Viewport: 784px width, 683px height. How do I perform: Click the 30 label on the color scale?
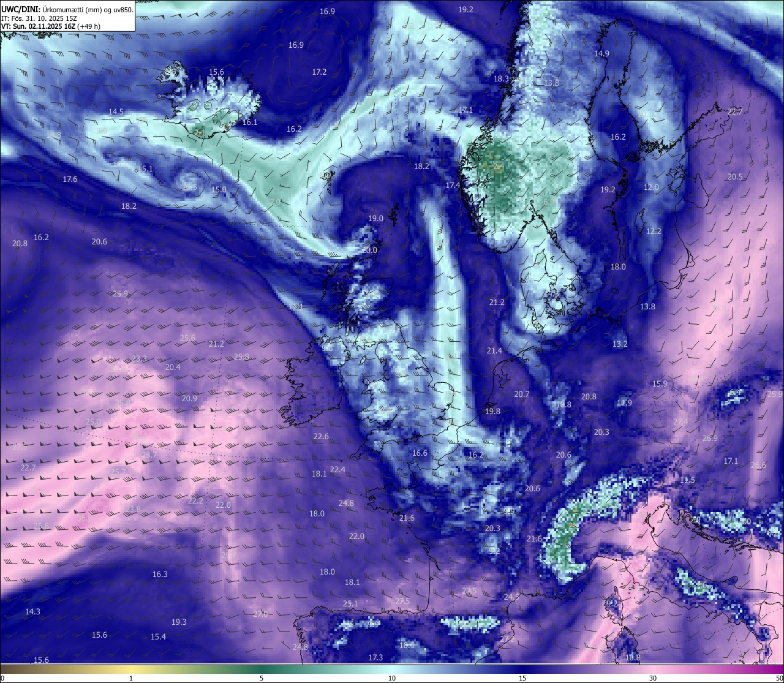click(653, 678)
